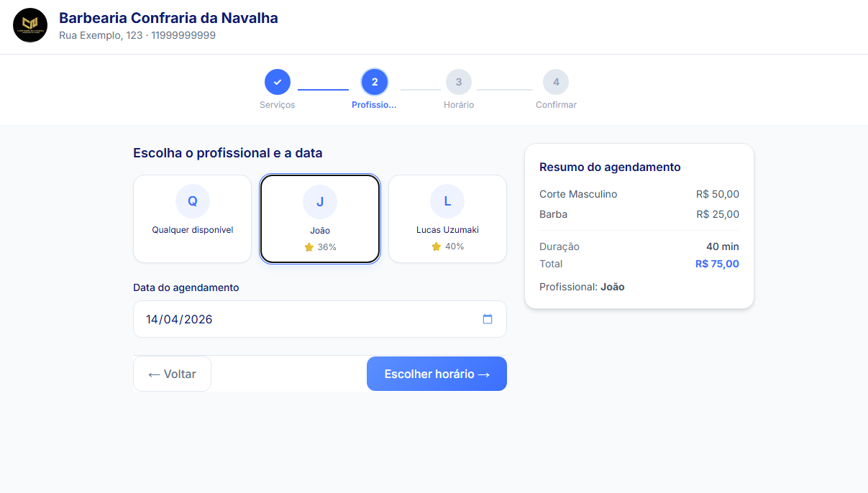Click the Horário step label
Image resolution: width=868 pixels, height=493 pixels.
(x=459, y=105)
